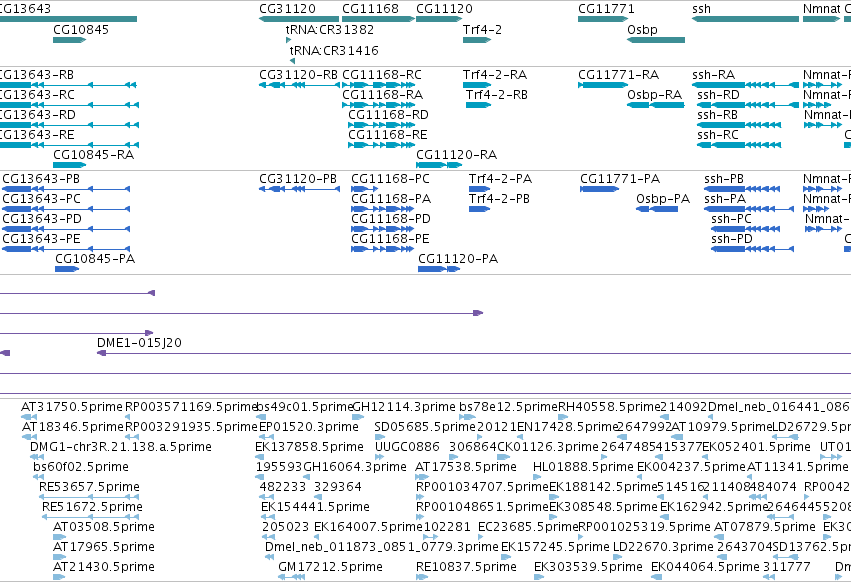
Task: Select the Trf4-2-PA protein
Action: coord(479,189)
